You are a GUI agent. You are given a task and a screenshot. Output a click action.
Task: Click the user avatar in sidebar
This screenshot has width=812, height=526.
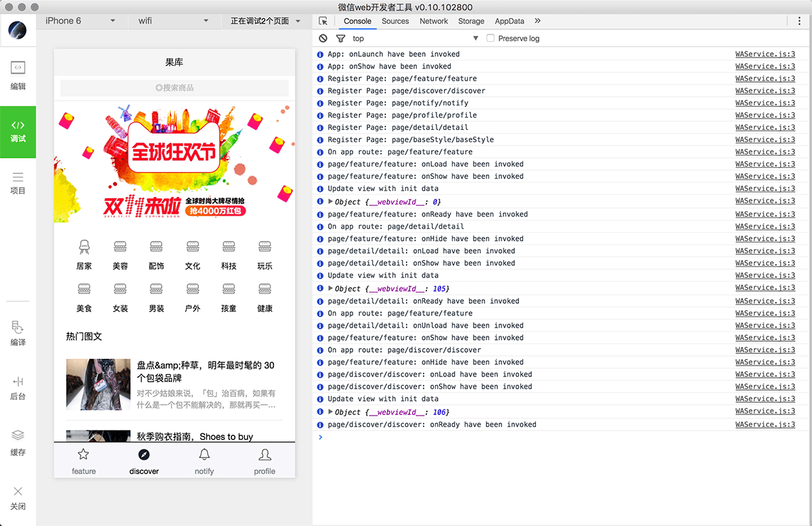[18, 30]
